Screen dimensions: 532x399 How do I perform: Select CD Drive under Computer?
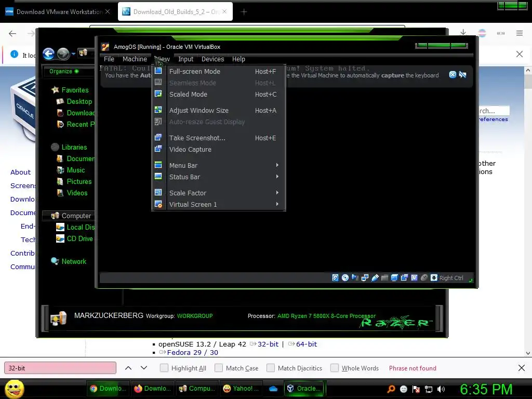tap(75, 238)
